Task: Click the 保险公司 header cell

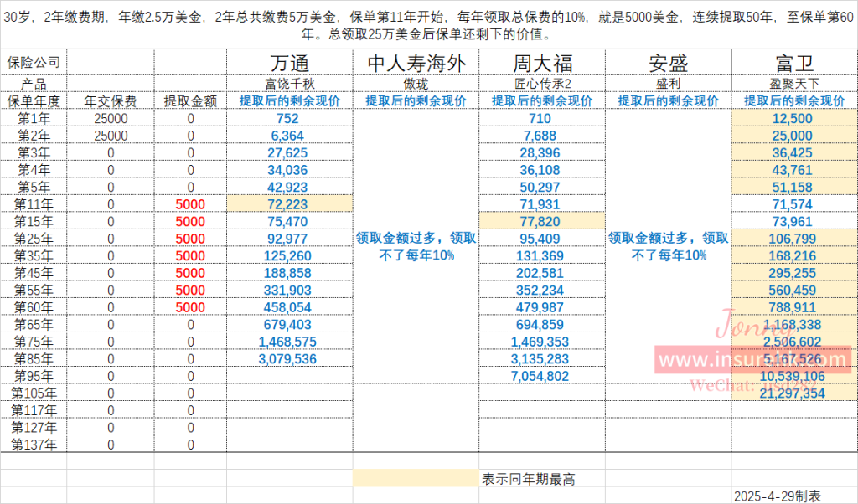Action: (x=34, y=63)
